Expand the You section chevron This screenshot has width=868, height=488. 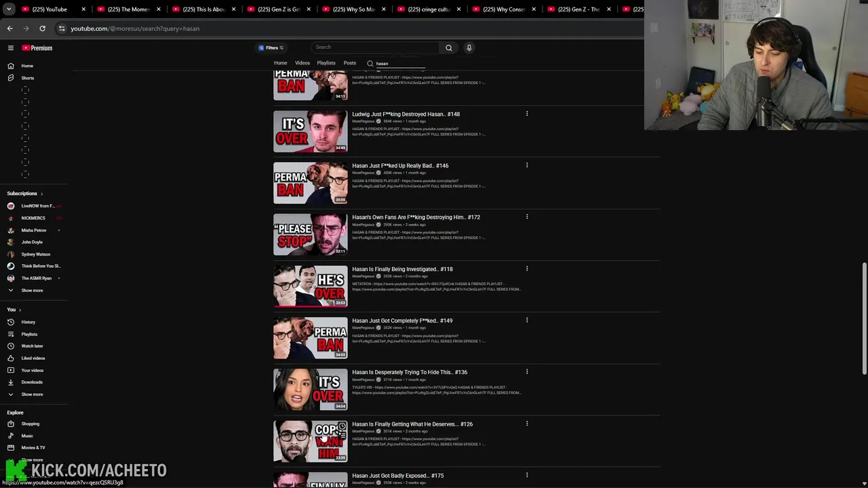(x=20, y=310)
